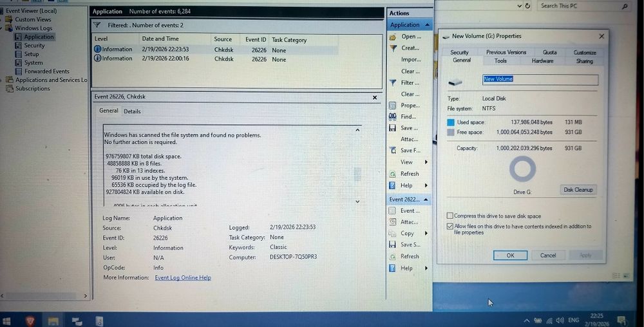Screen dimensions: 644x327
Task: Switch to the Details tab of Event 26226
Action: (x=132, y=111)
